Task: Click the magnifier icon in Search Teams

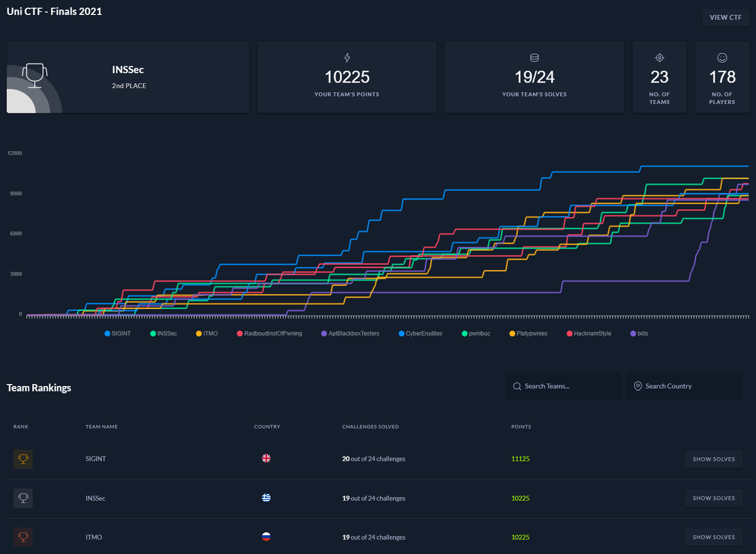Action: point(517,386)
